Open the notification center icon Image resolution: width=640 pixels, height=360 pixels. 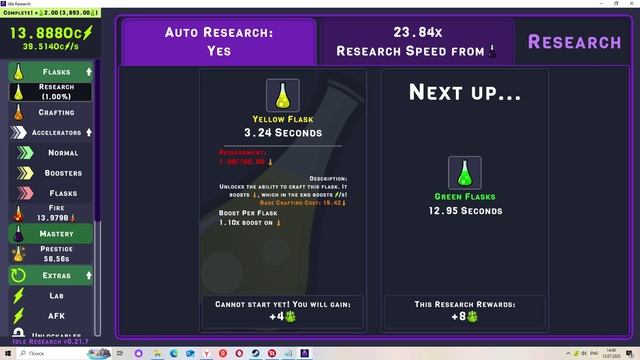click(629, 353)
